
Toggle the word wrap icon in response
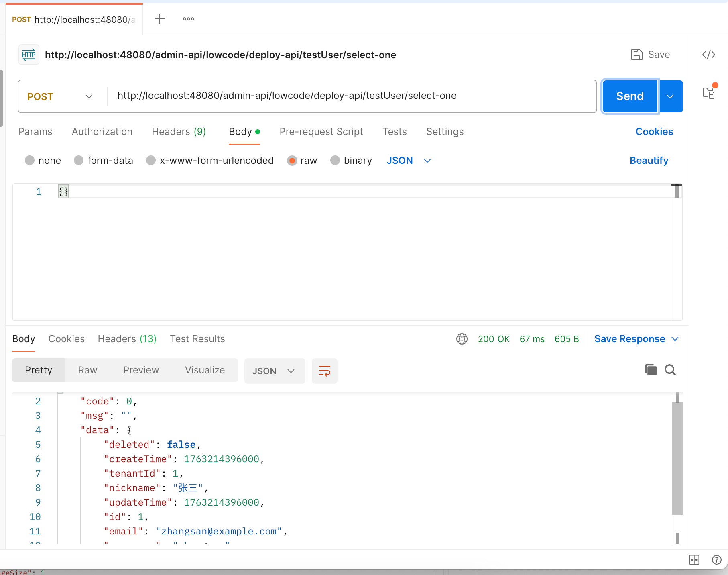tap(324, 371)
